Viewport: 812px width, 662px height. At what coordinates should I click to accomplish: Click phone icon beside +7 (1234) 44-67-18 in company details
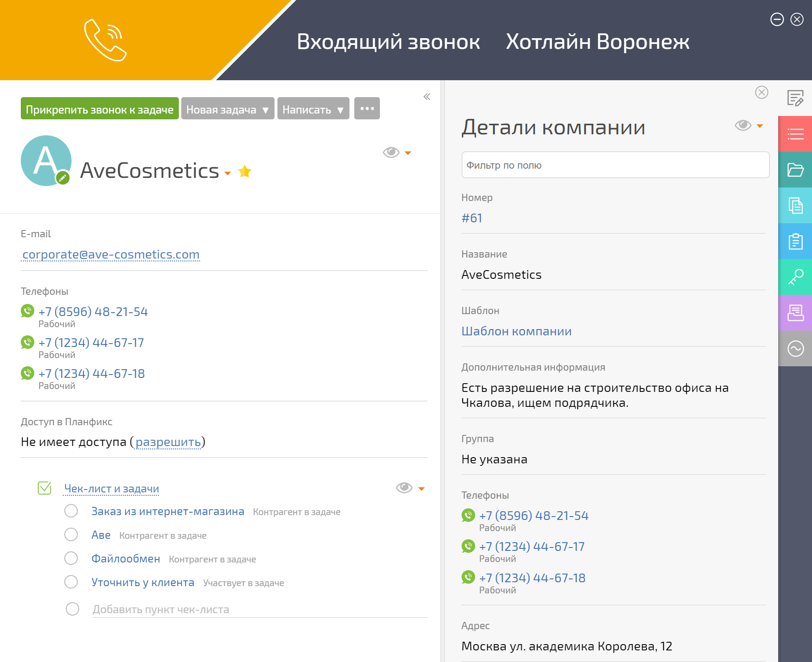(468, 577)
